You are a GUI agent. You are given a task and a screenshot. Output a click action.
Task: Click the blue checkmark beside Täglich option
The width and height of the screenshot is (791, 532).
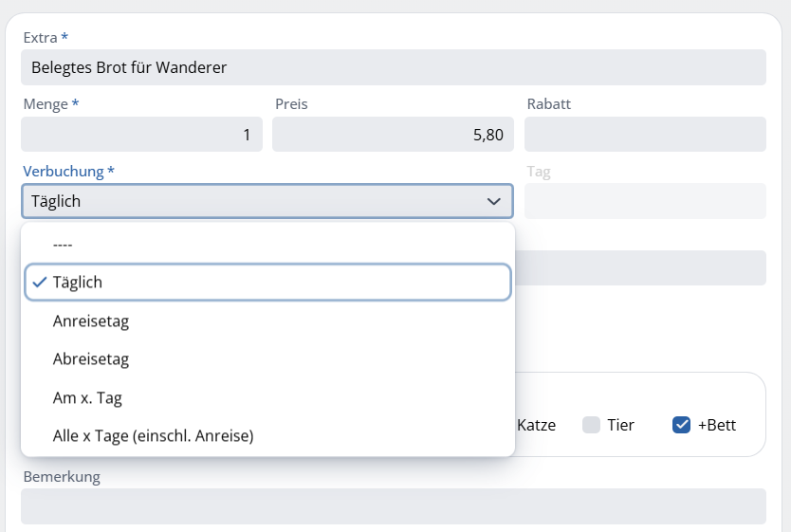pyautogui.click(x=39, y=283)
